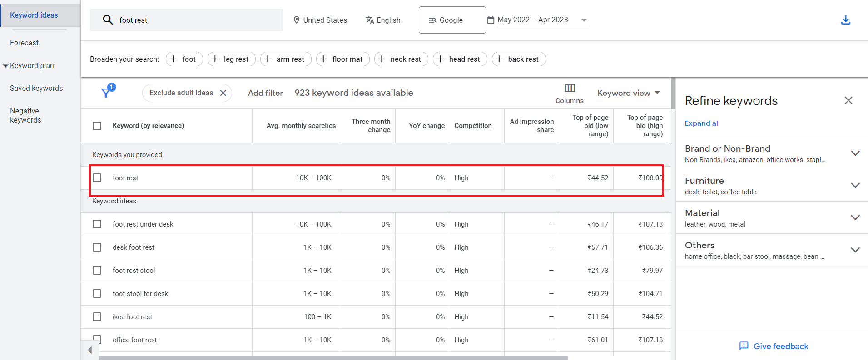Image resolution: width=868 pixels, height=360 pixels.
Task: Add 'floor mat' suggestion chip
Action: (342, 59)
